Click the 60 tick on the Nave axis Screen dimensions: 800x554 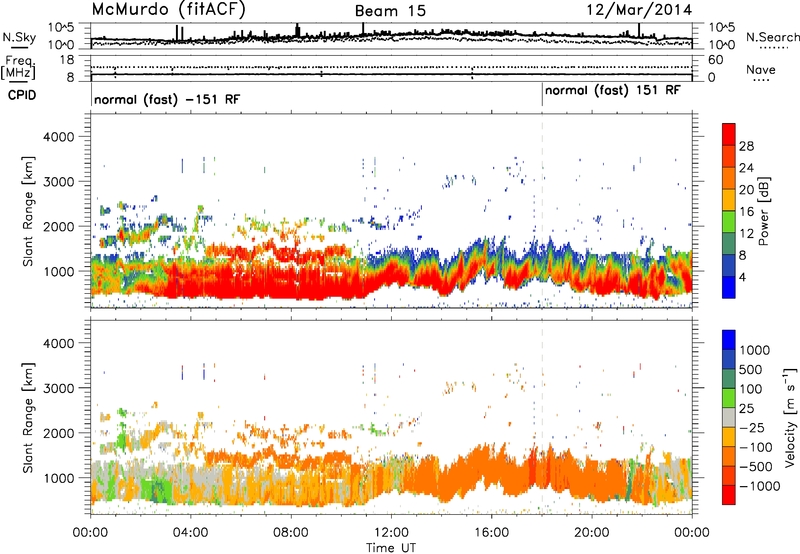point(715,60)
